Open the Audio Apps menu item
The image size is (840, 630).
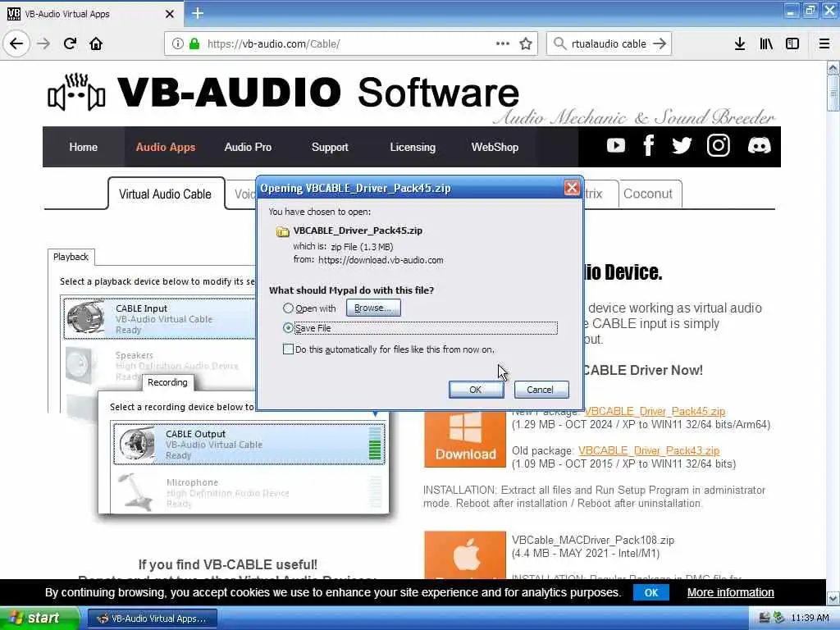click(166, 147)
